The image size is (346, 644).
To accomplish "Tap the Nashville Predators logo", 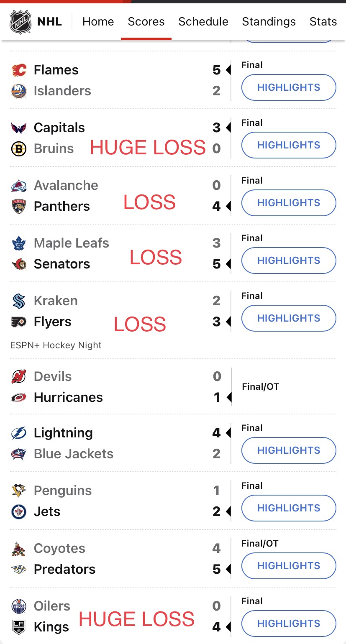I will click(x=19, y=569).
